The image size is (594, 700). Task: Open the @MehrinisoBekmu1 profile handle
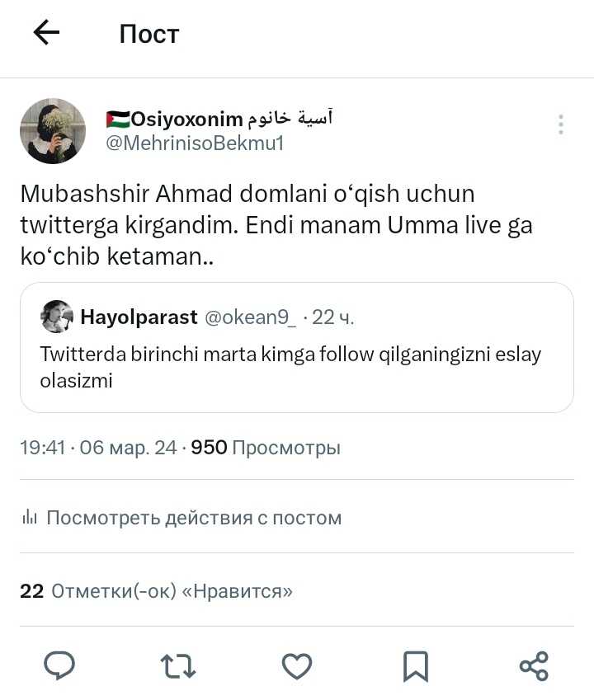(x=195, y=143)
